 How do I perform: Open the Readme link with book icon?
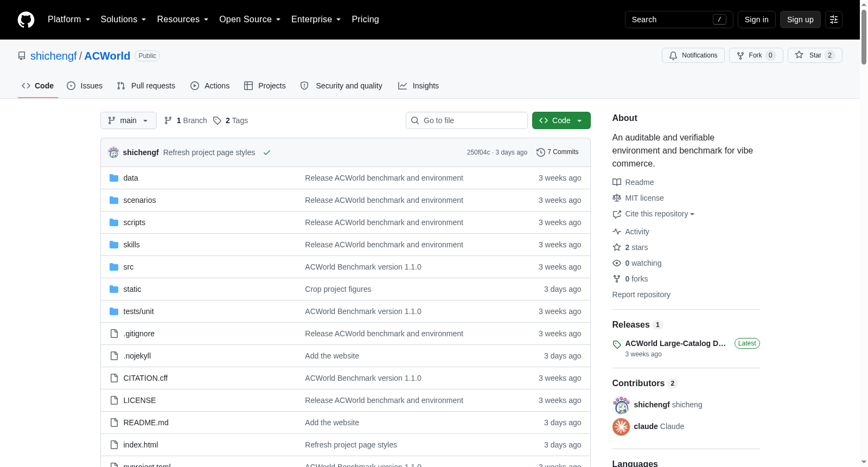click(633, 182)
